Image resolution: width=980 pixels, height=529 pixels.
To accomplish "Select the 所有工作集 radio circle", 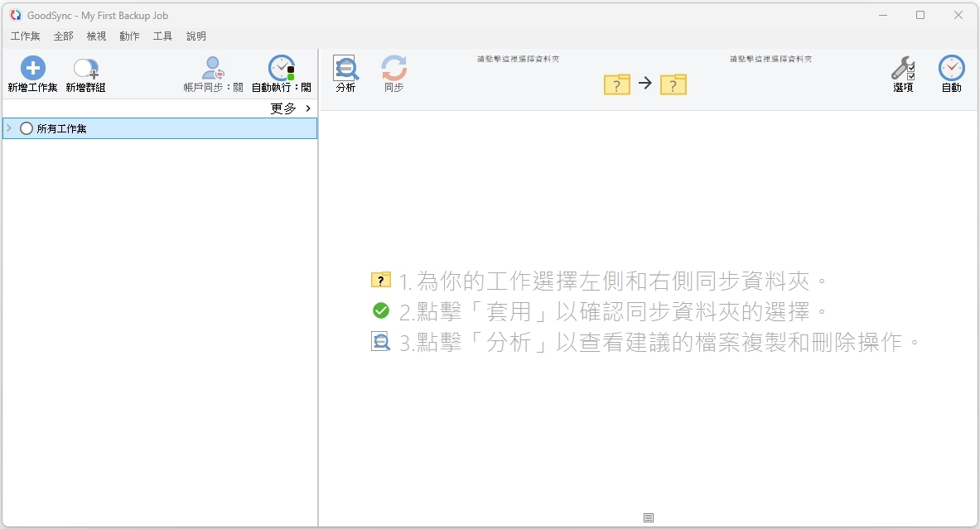I will pos(27,128).
